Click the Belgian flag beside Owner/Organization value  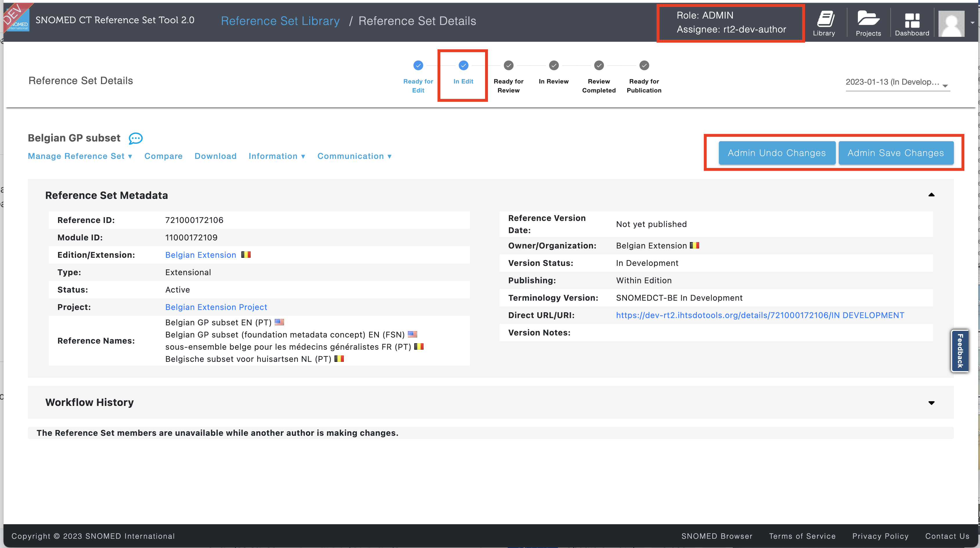click(x=694, y=245)
